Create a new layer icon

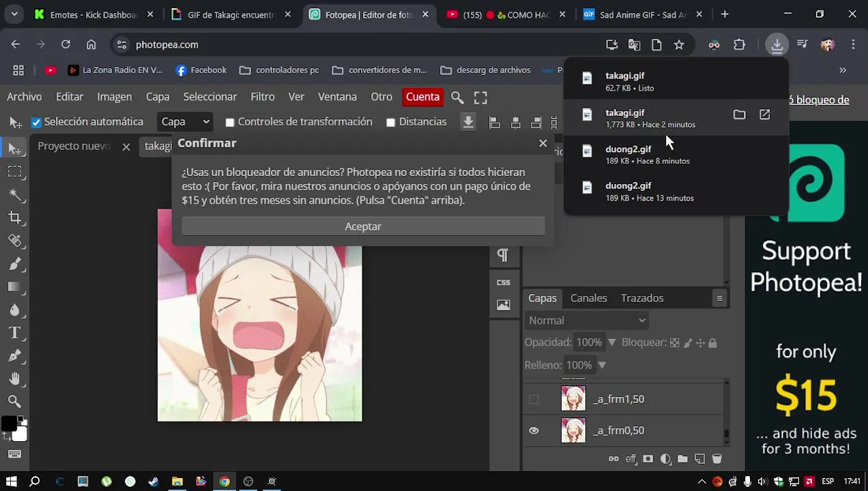coord(699,459)
